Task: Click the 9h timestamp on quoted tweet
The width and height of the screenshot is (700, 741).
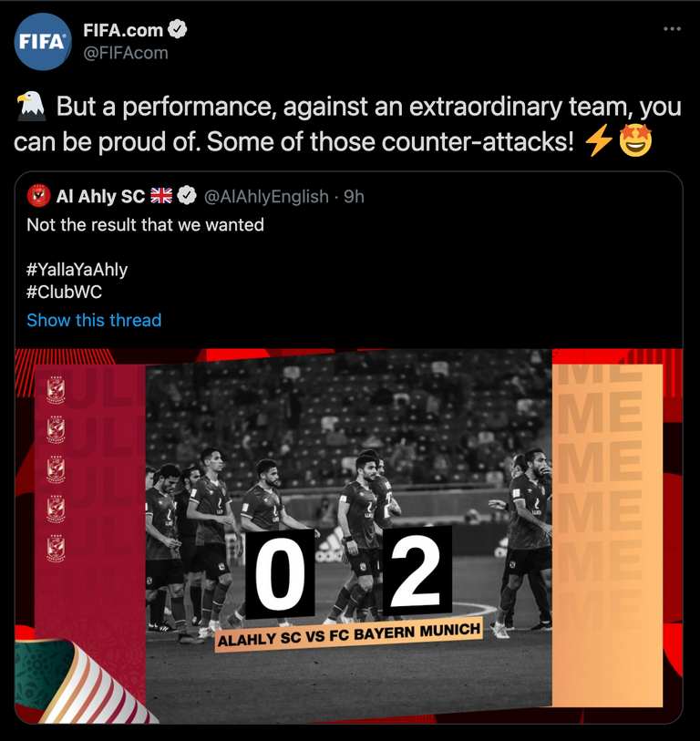Action: [x=354, y=197]
